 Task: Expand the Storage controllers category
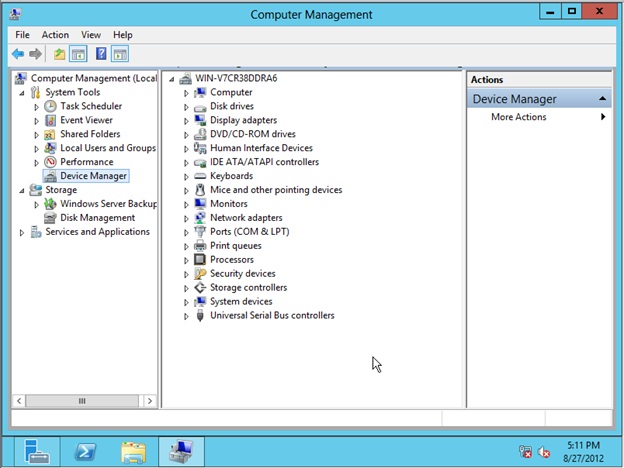[186, 288]
